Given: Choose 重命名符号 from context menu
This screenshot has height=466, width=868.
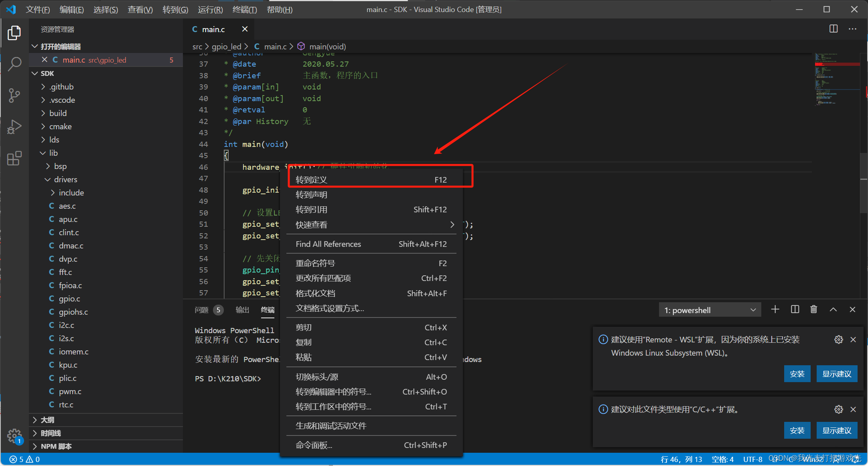Looking at the screenshot, I should [371, 263].
